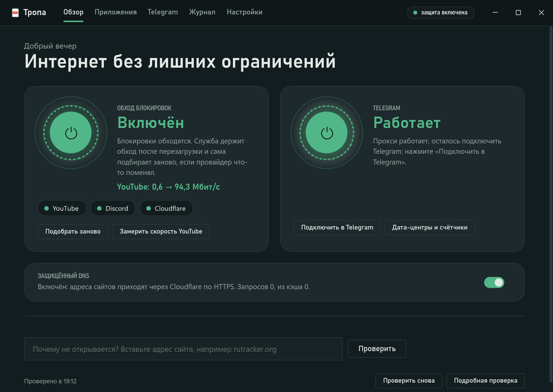Click the «Подобрать заново» button
The image size is (553, 392).
click(73, 232)
